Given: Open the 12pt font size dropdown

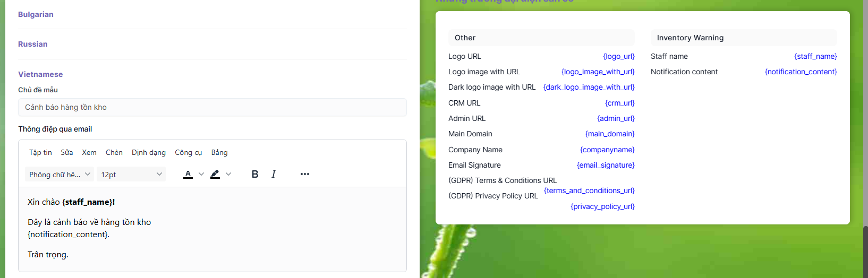Looking at the screenshot, I should (131, 174).
